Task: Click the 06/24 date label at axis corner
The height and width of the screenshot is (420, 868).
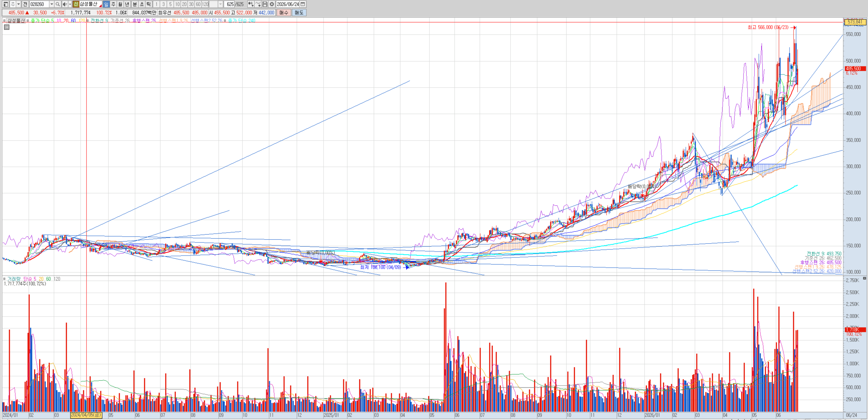Action: pyautogui.click(x=851, y=415)
